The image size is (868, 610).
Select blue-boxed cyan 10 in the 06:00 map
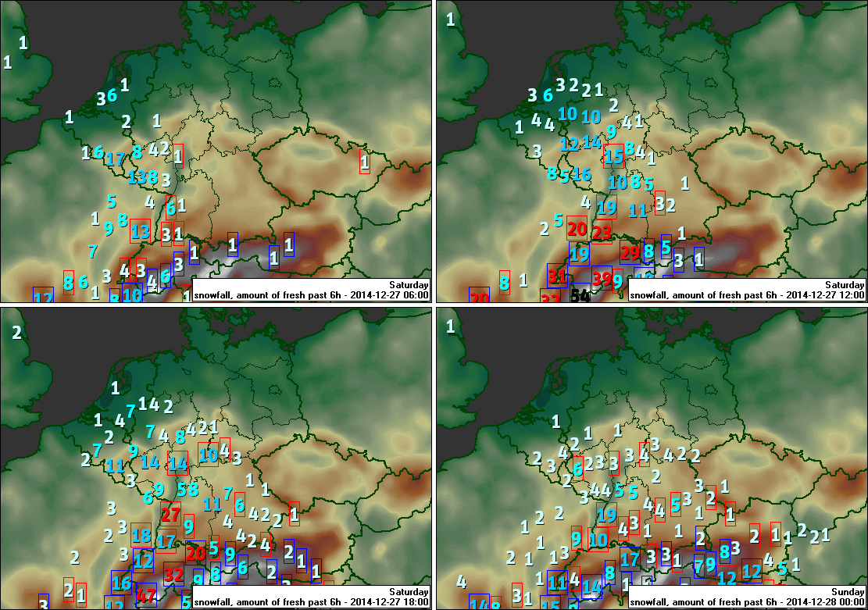[132, 294]
